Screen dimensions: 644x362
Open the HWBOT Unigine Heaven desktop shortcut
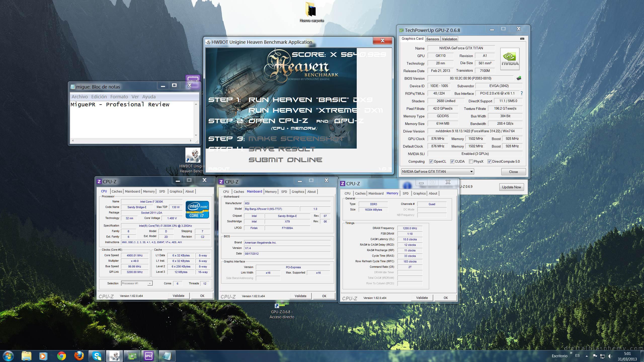193,160
